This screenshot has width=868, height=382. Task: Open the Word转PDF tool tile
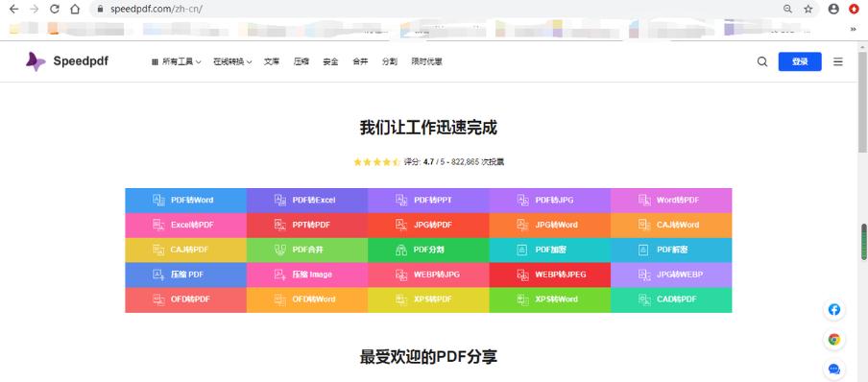(x=671, y=201)
